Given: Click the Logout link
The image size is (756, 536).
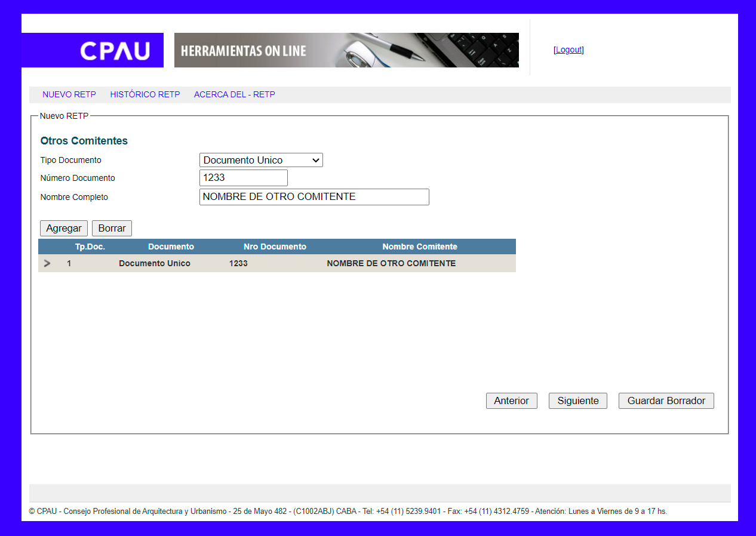Looking at the screenshot, I should pos(568,50).
